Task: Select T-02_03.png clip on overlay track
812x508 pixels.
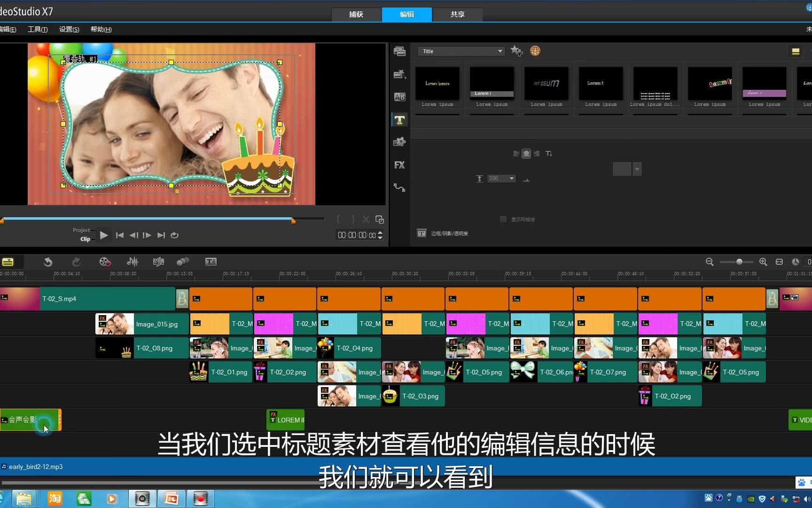Action: [414, 396]
